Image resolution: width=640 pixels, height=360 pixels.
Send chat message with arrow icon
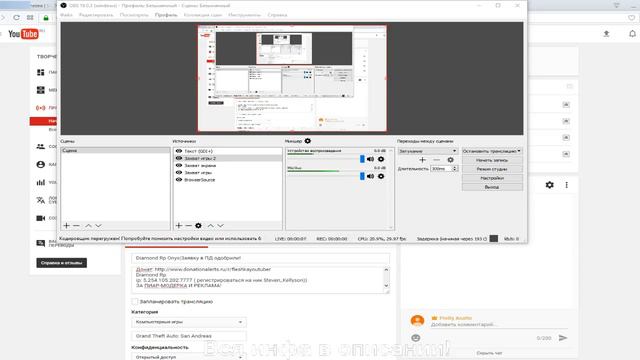point(563,338)
